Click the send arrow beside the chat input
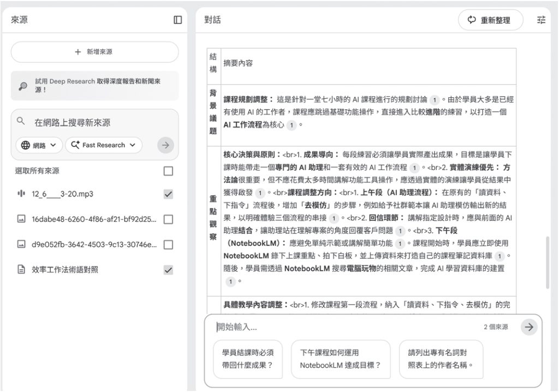 pyautogui.click(x=529, y=326)
